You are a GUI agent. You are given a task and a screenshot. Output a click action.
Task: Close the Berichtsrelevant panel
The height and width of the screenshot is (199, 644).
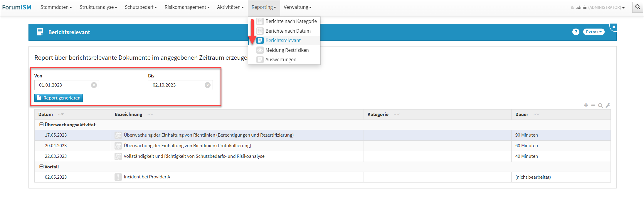coord(613,27)
